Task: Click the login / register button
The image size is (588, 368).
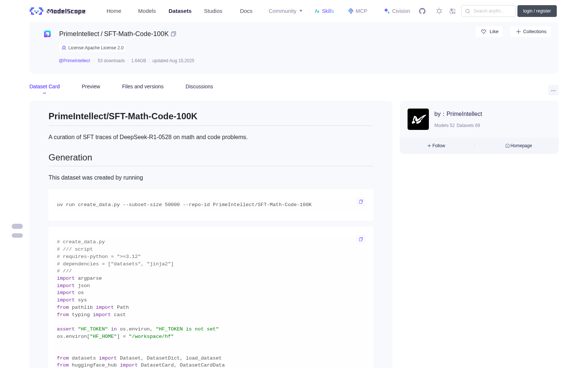Action: click(x=537, y=11)
